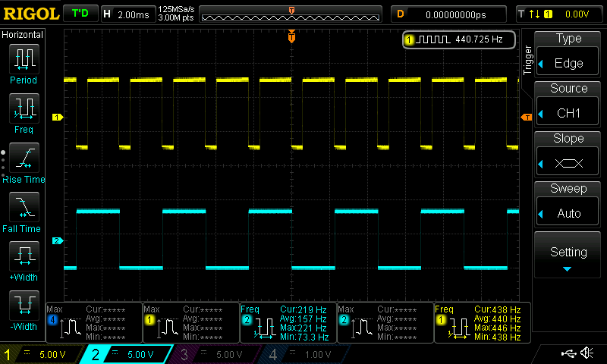Screen dimensions: 607x364
Task: Select the -Width measurement icon
Action: tap(24, 307)
